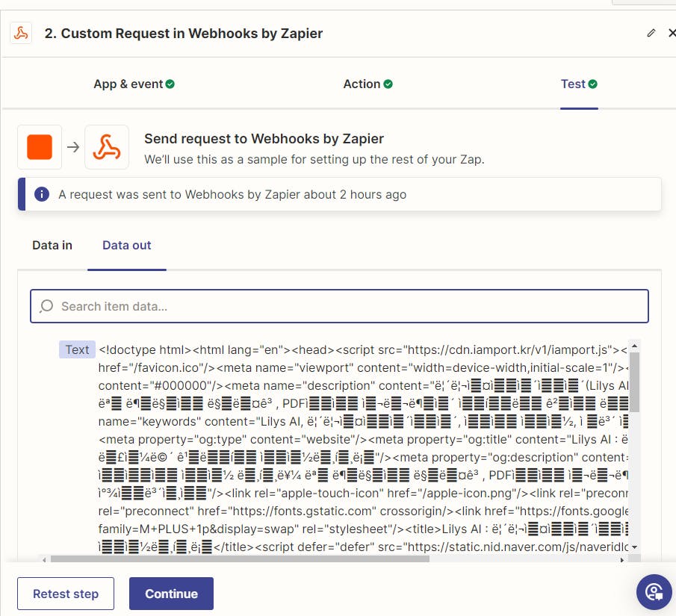Switch to the Action tab

(x=362, y=84)
